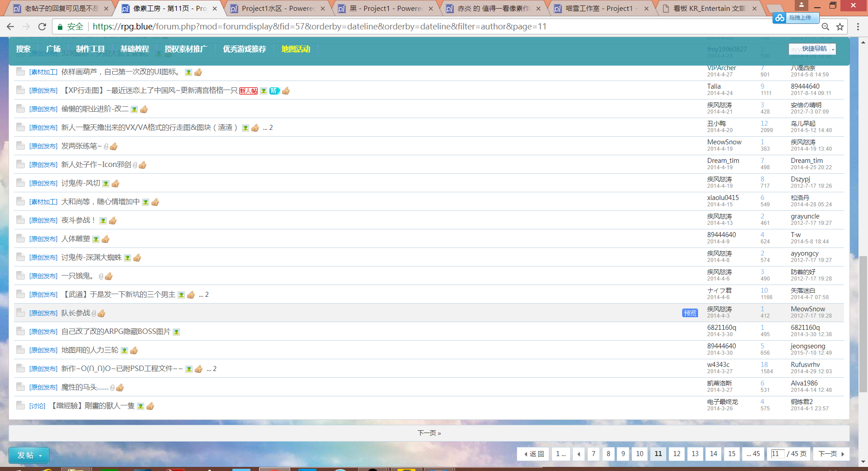Open the 广场 nav menu item
This screenshot has height=471, width=868.
pyautogui.click(x=53, y=49)
